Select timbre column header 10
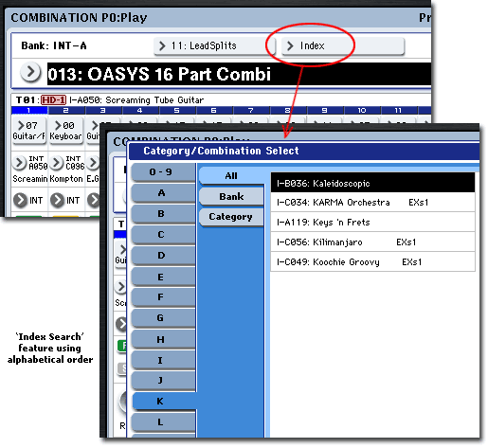 [x=362, y=110]
